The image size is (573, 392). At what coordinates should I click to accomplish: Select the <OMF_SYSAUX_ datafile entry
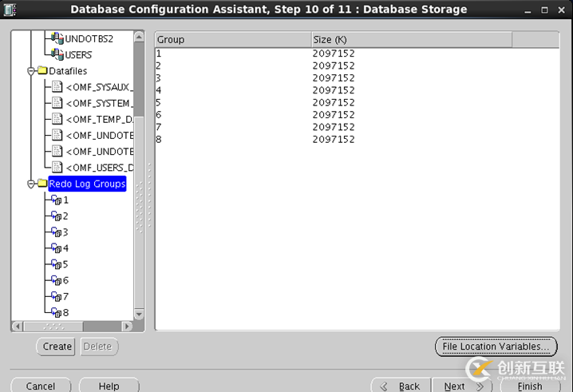pyautogui.click(x=100, y=87)
